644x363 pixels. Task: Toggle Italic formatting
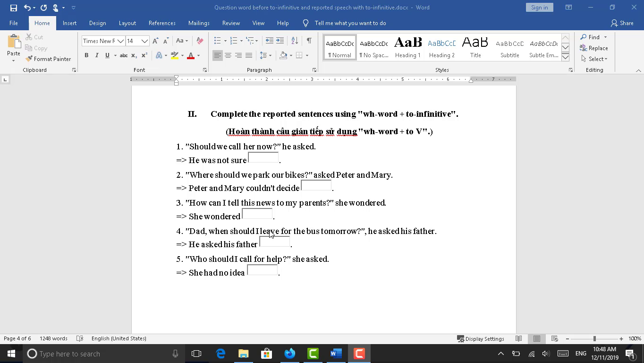pyautogui.click(x=97, y=56)
